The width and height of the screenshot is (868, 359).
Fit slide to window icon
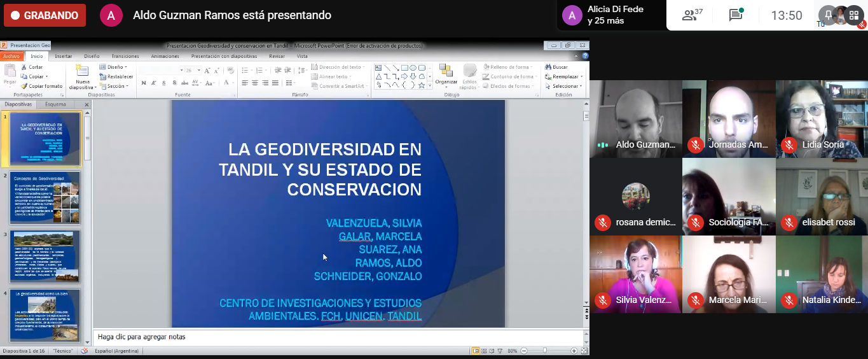[584, 351]
